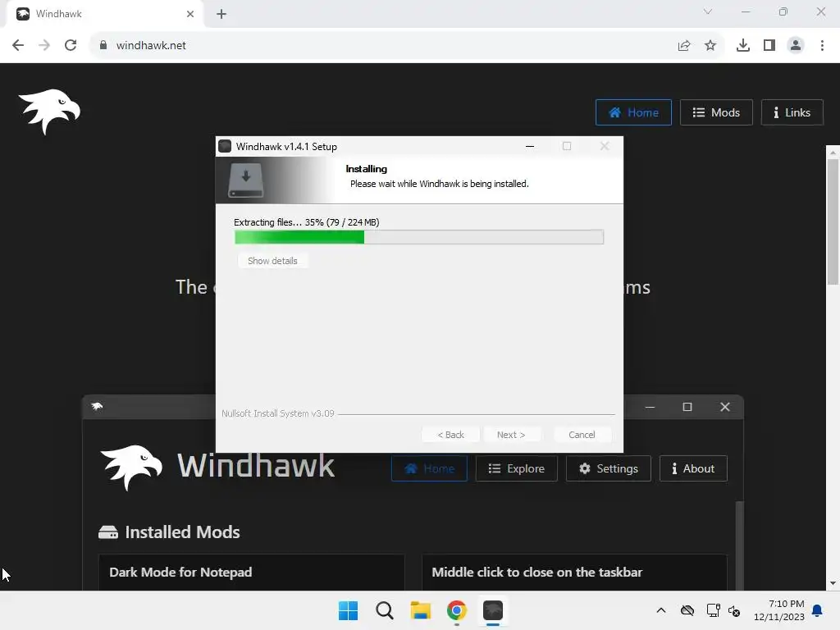Viewport: 840px width, 630px height.
Task: Click preview window close X
Action: 725,407
